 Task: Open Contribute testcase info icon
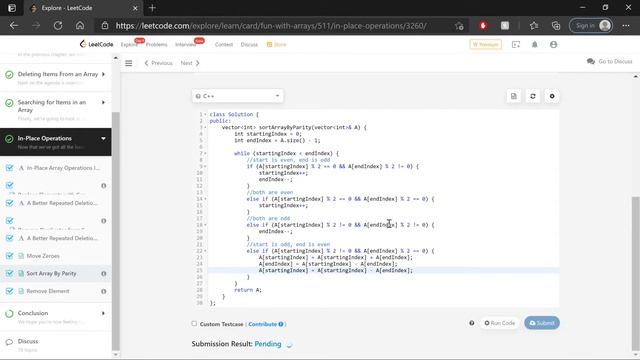point(281,324)
